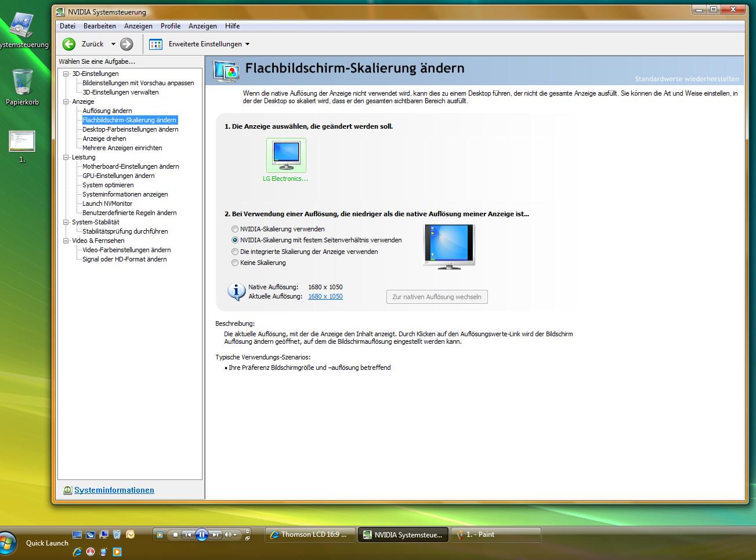Pause the taskbar media player
The image size is (756, 560).
[x=201, y=534]
